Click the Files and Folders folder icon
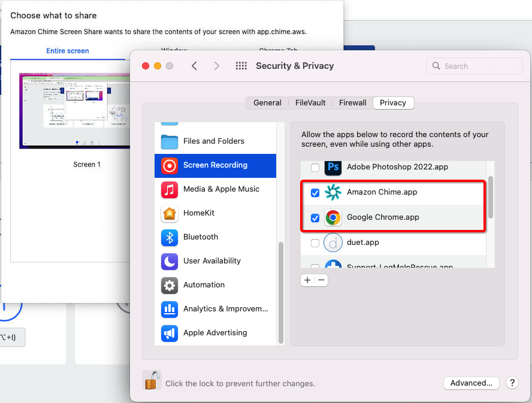 pos(170,141)
